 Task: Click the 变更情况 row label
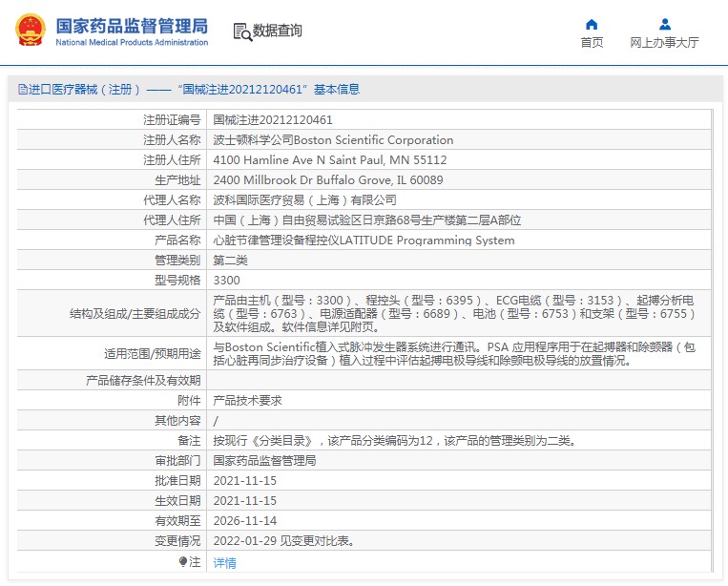tap(177, 541)
